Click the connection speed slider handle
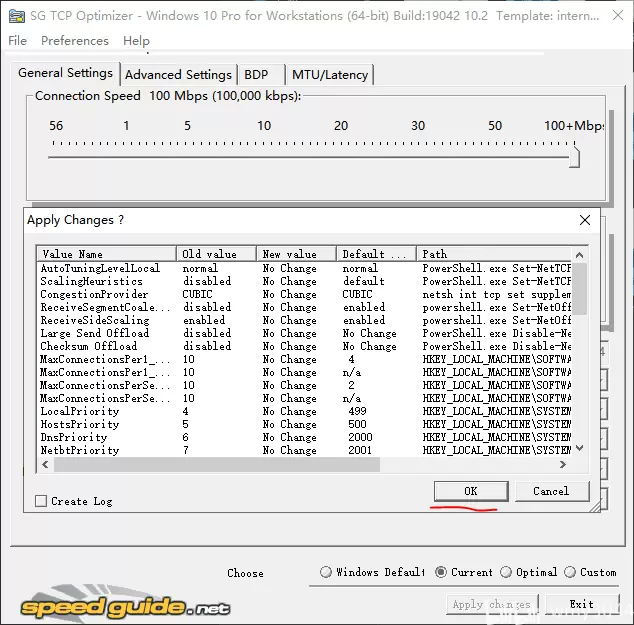This screenshot has width=634, height=625. [574, 157]
